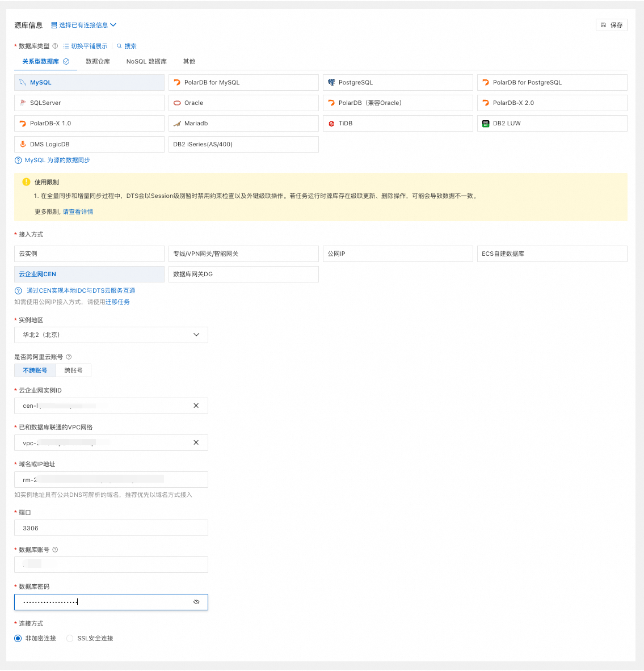This screenshot has height=671, width=644.
Task: Select 云企业网CEN access method
Action: coord(89,275)
